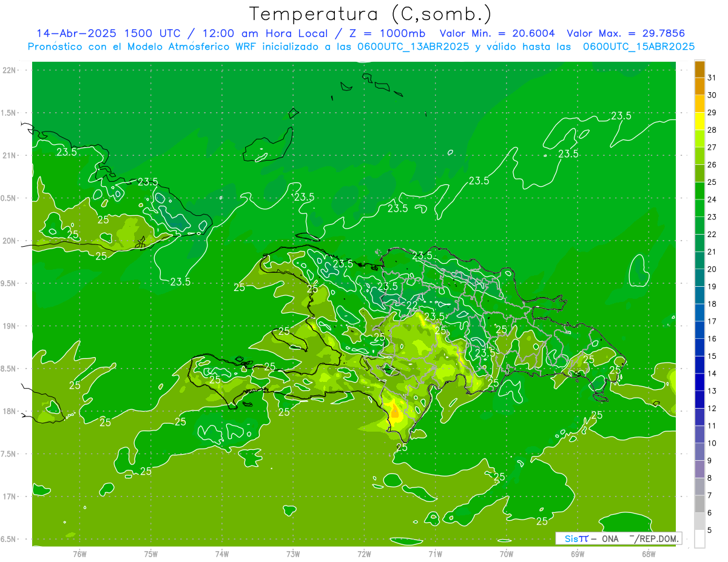Click the "69W" longitude axis label
Screen dimensions: 728x562
[578, 554]
